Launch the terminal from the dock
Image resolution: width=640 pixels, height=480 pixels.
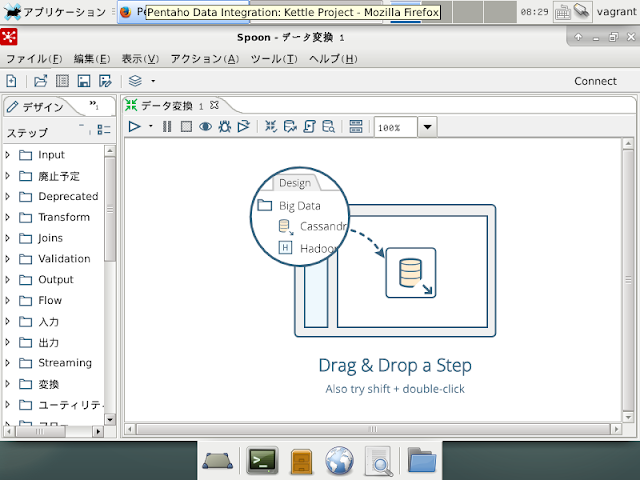(x=262, y=460)
